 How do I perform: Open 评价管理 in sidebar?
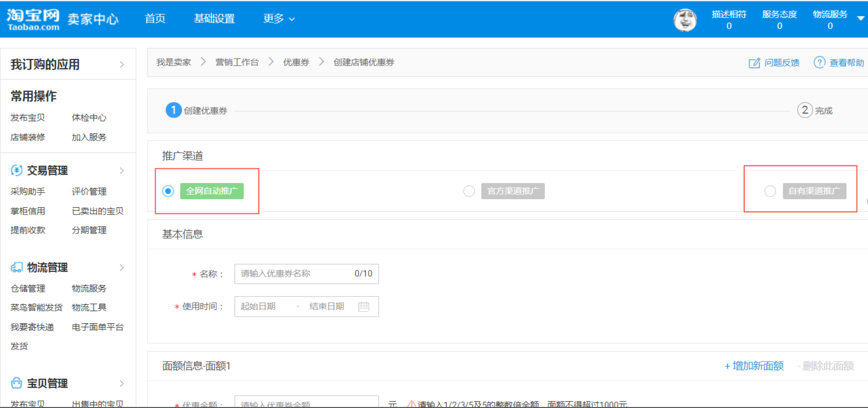(x=89, y=191)
